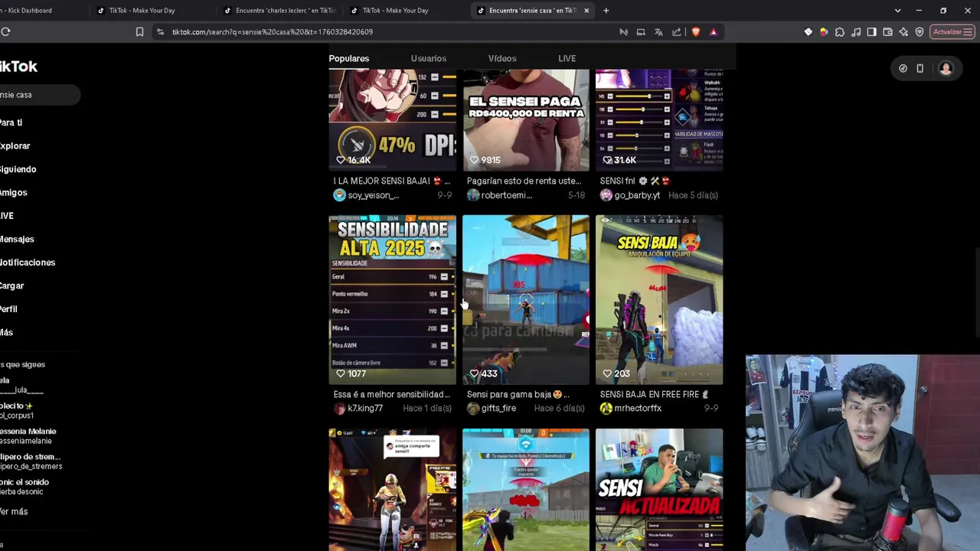Open 'Sonic el sonido' followed account
This screenshot has height=551, width=980.
tap(24, 487)
